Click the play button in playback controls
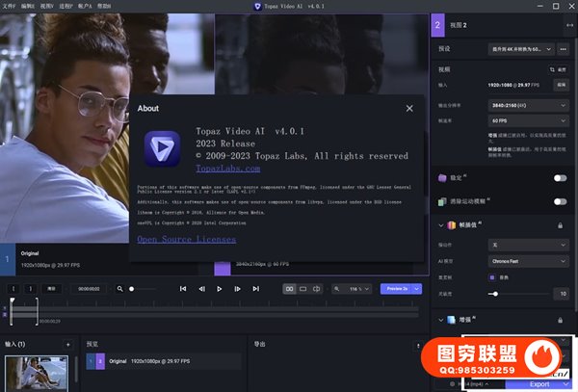The width and height of the screenshot is (578, 392). [220, 288]
